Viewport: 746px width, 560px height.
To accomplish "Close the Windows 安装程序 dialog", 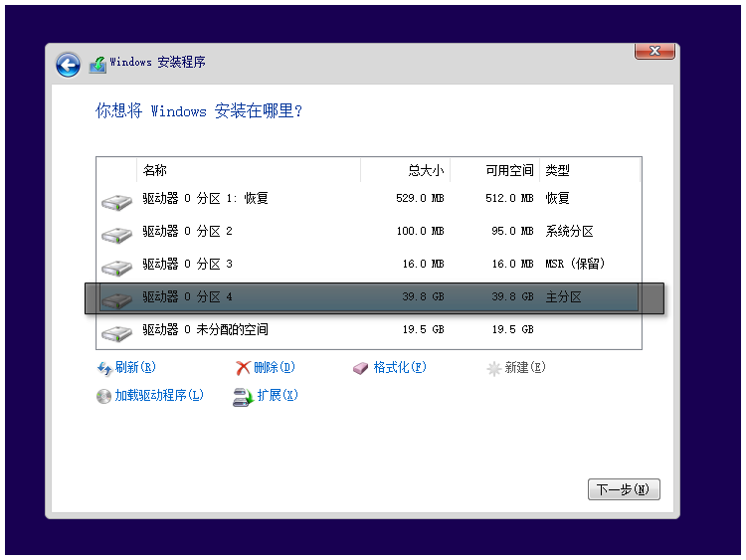I will point(654,51).
